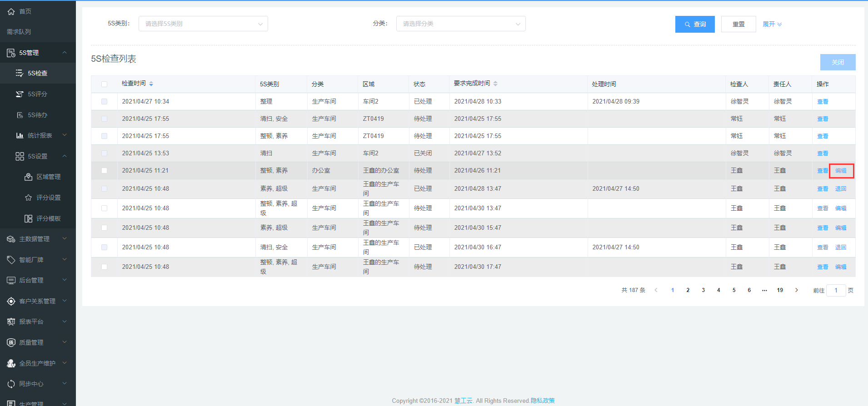Click the home icon in the sidebar
The height and width of the screenshot is (406, 868).
coord(11,11)
